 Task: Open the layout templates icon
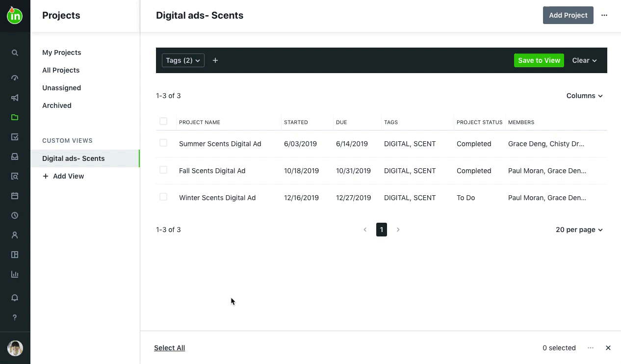(15, 255)
